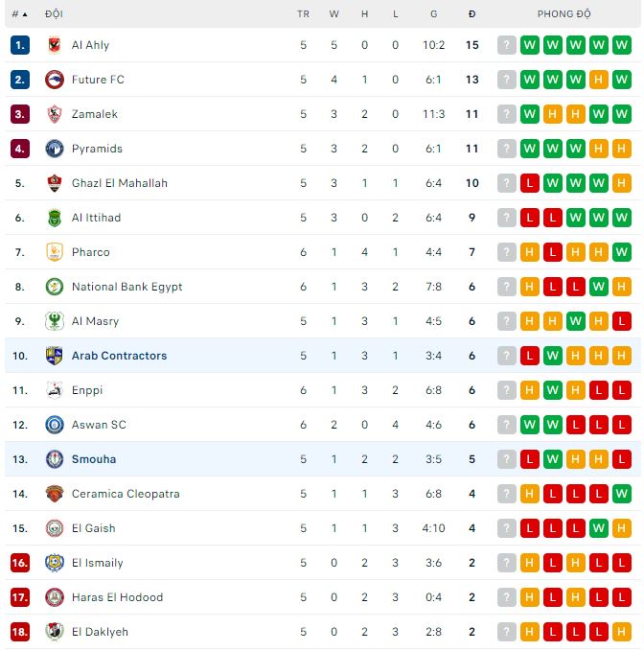This screenshot has height=651, width=644.
Task: Open the Pyramids club badge
Action: point(54,149)
